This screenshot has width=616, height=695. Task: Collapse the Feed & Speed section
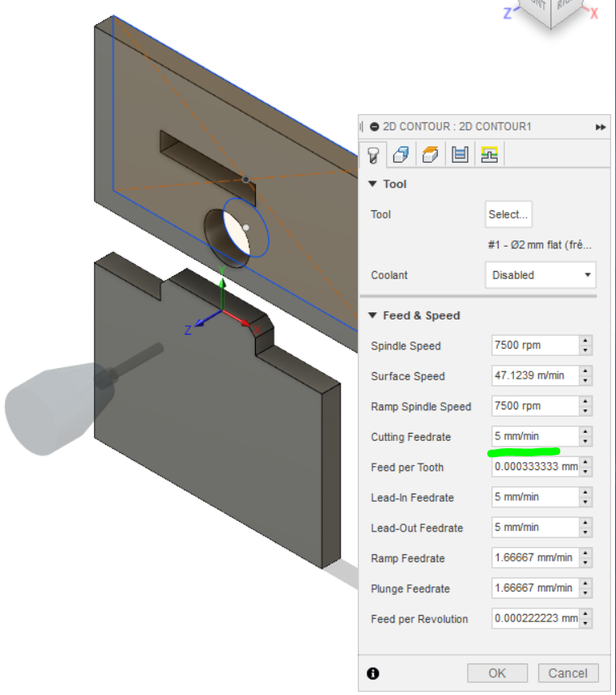[x=372, y=316]
